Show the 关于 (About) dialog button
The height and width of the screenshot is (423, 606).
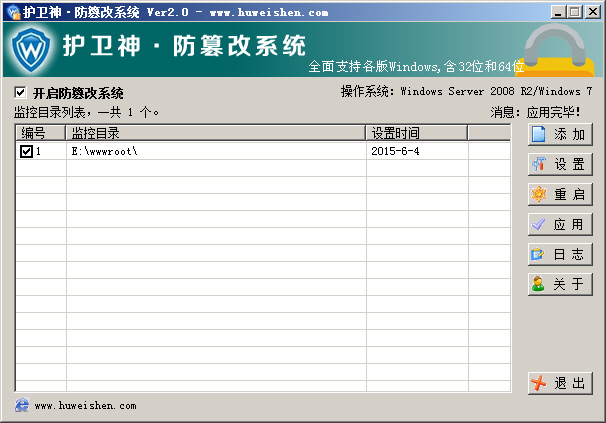coord(560,284)
